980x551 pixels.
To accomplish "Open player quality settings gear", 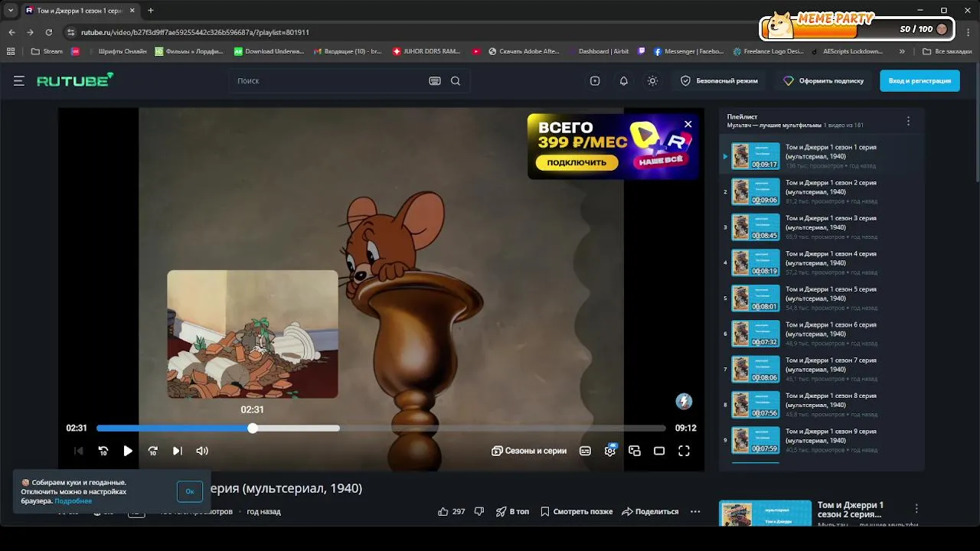I will (610, 451).
